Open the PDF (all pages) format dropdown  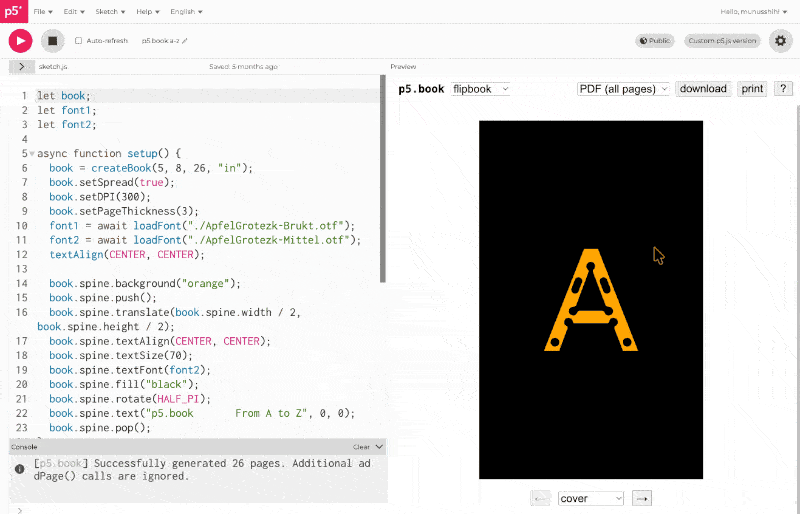coord(623,89)
